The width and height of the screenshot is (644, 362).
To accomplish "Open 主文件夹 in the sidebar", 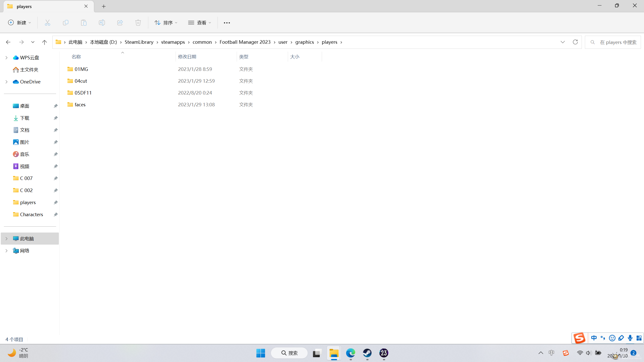I will (29, 70).
